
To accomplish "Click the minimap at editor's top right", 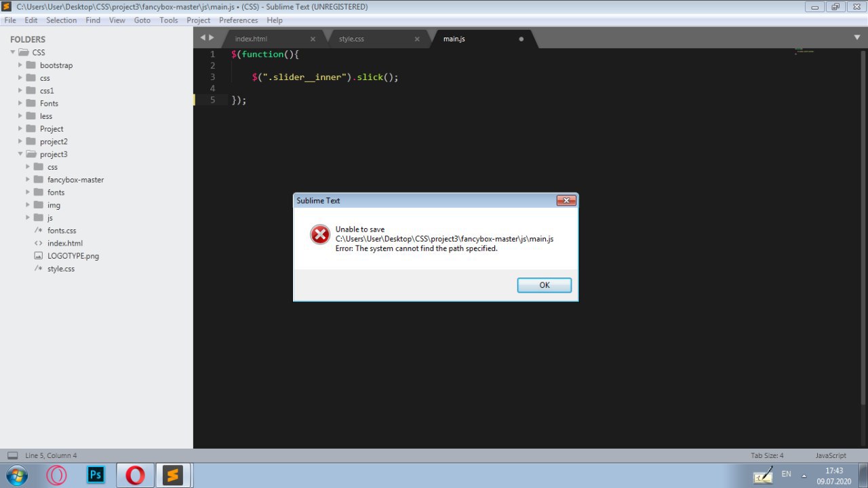I will click(804, 51).
